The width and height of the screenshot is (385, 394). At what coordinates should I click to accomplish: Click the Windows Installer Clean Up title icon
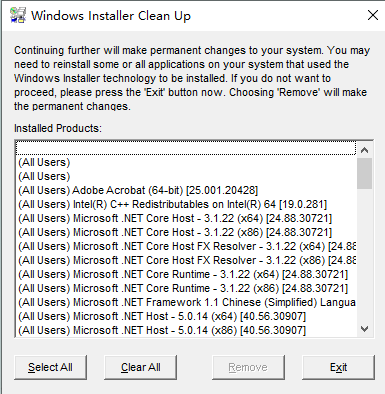18,15
